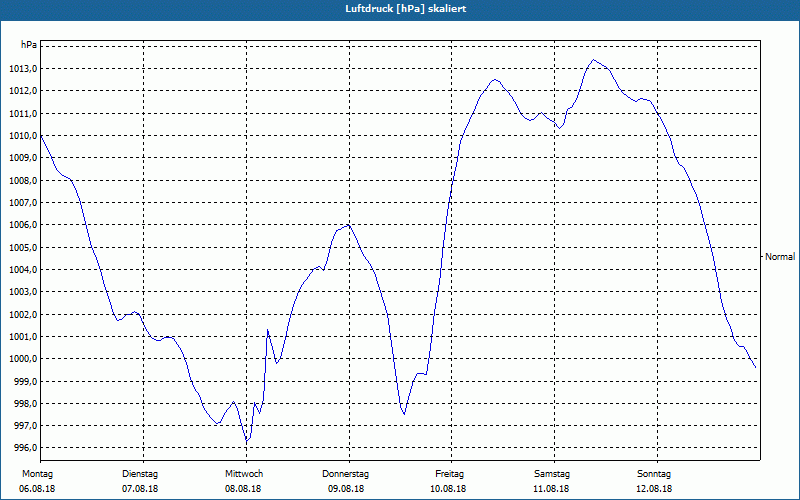Select the 1002,0 axis value
This screenshot has height=500, width=800.
coord(23,314)
